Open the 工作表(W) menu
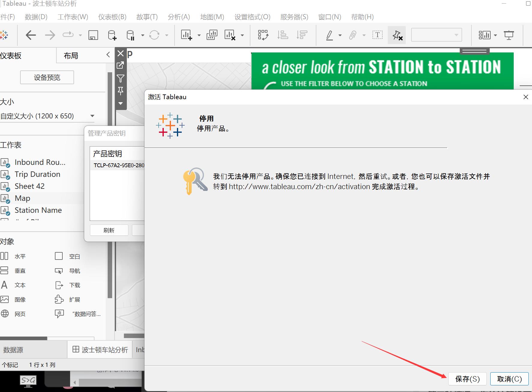This screenshot has width=532, height=392. [73, 17]
